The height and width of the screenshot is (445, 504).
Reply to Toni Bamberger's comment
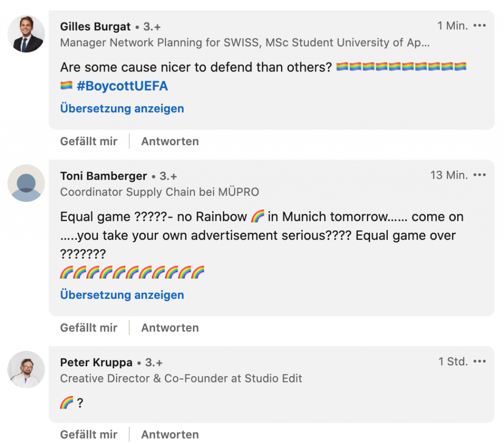pyautogui.click(x=170, y=328)
